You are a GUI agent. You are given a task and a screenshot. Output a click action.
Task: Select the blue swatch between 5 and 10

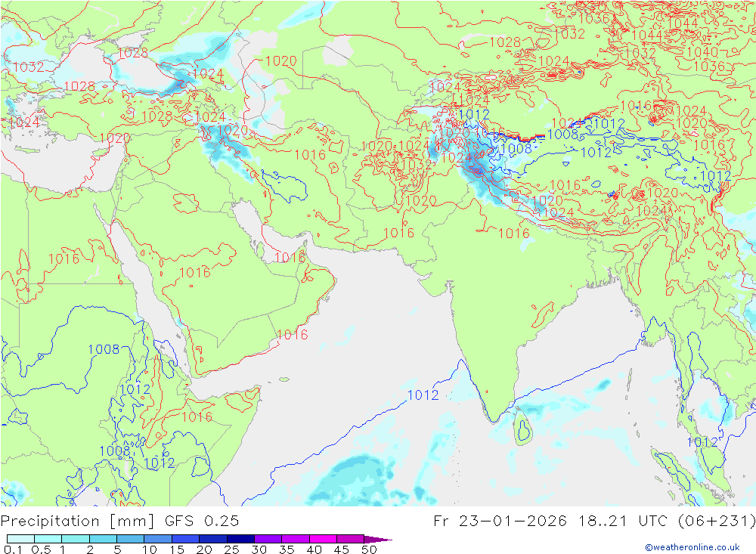[x=131, y=539]
